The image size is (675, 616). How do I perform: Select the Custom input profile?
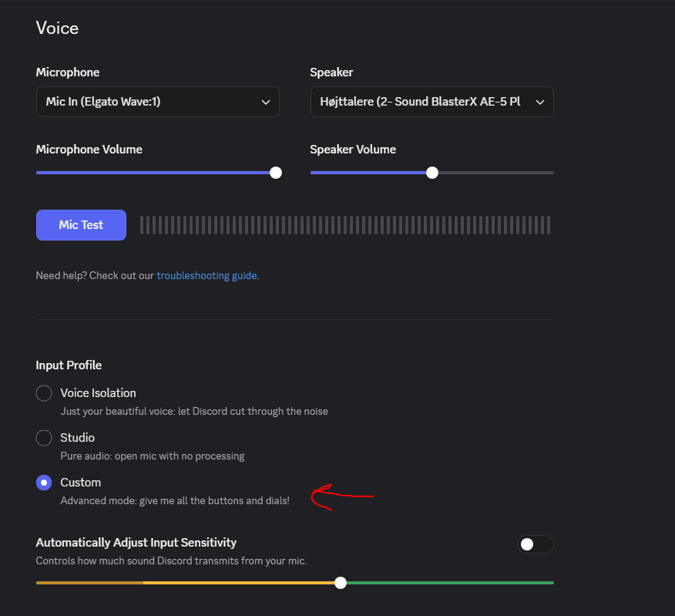(44, 483)
